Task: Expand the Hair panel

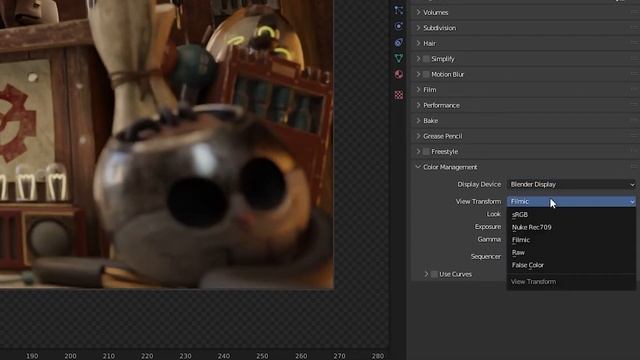Action: pyautogui.click(x=418, y=43)
